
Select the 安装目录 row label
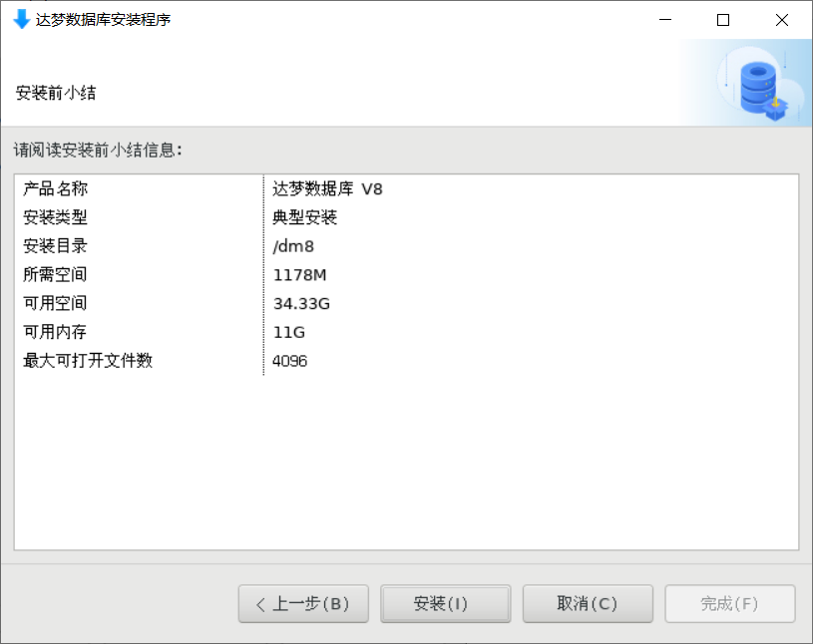click(x=55, y=245)
